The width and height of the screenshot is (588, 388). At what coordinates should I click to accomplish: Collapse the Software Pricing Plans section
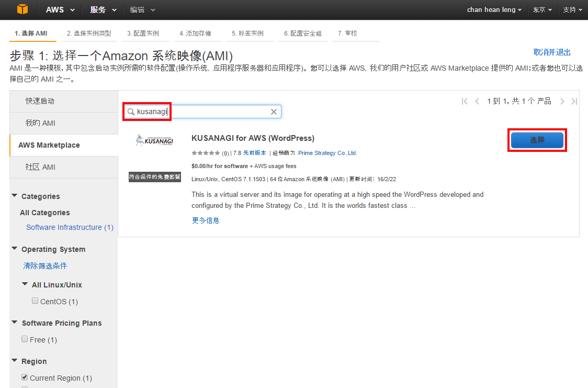point(15,323)
